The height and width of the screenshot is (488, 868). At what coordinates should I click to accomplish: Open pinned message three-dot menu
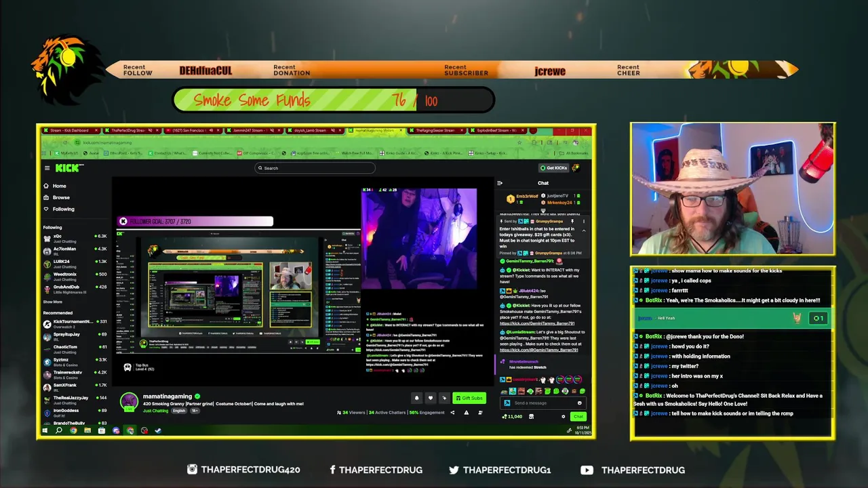(x=584, y=222)
